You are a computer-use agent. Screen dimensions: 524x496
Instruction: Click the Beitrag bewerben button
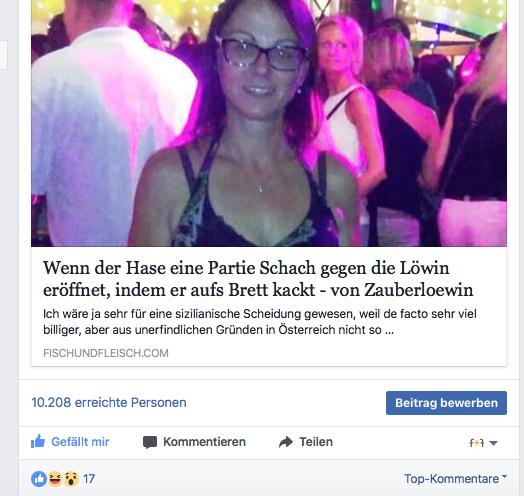pos(446,403)
